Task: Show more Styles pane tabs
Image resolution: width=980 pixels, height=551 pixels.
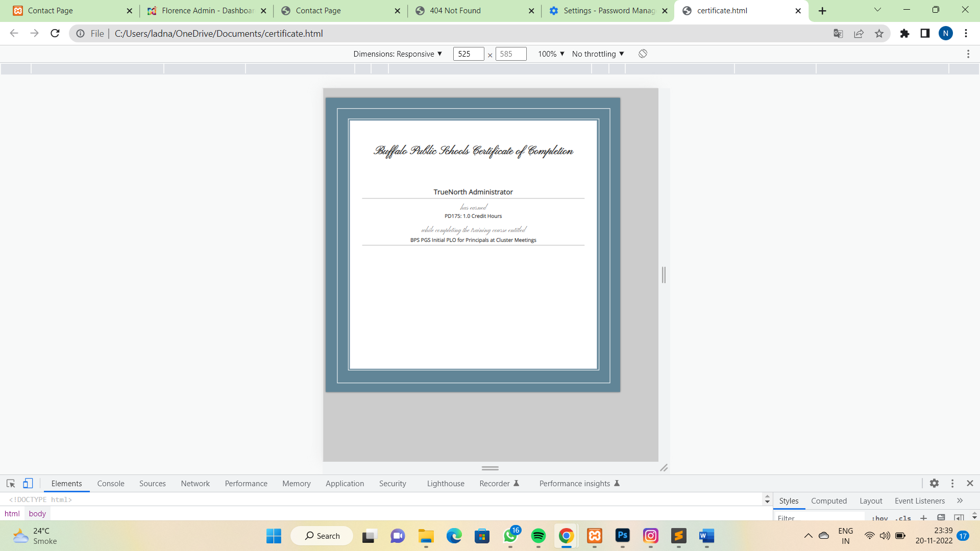Action: (x=960, y=500)
